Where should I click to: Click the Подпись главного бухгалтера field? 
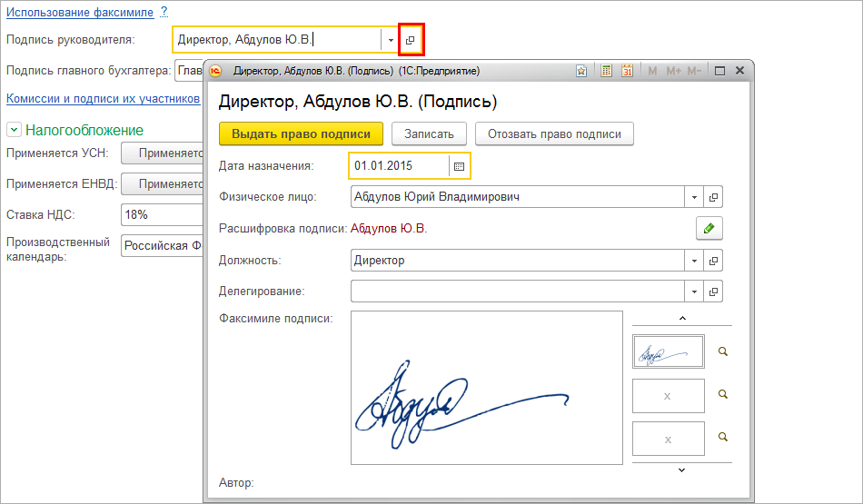click(189, 71)
